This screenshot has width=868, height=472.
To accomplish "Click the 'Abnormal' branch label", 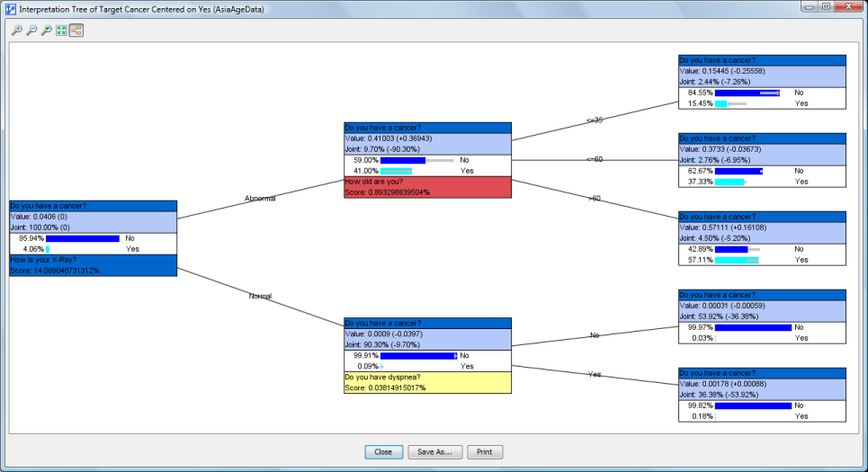I will tap(260, 198).
